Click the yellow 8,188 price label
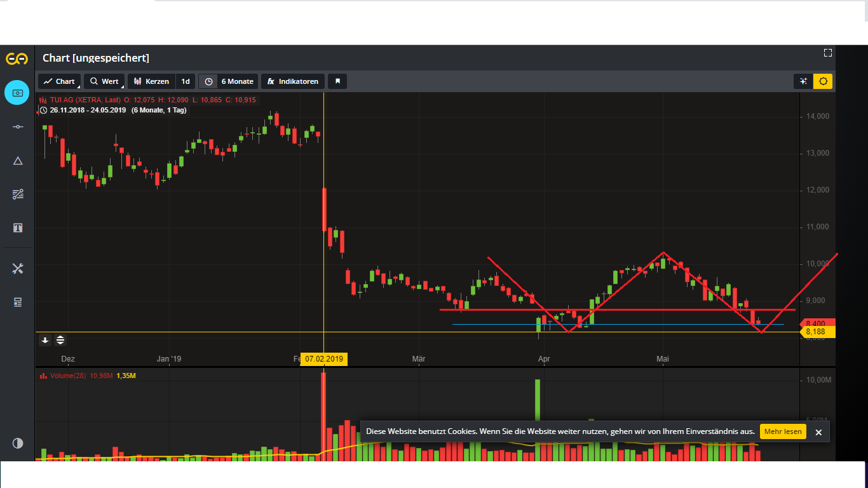 pyautogui.click(x=817, y=332)
